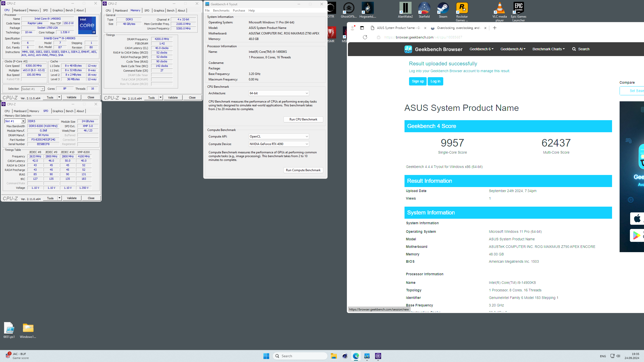
Task: Expand the Architecture 64-bit combo box
Action: 279,93
